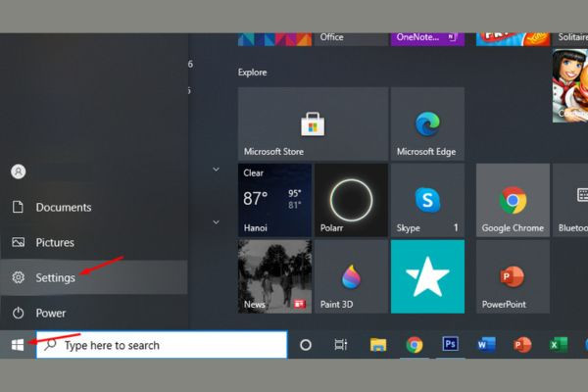
Task: Click the user account avatar icon
Action: (x=18, y=171)
